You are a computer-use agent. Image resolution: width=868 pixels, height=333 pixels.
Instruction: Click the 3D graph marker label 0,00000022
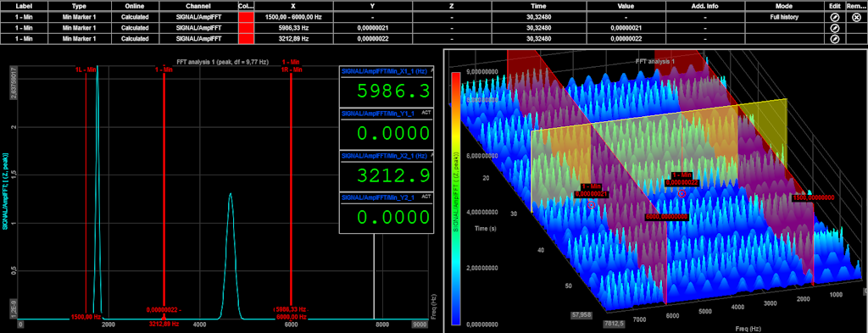point(682,181)
